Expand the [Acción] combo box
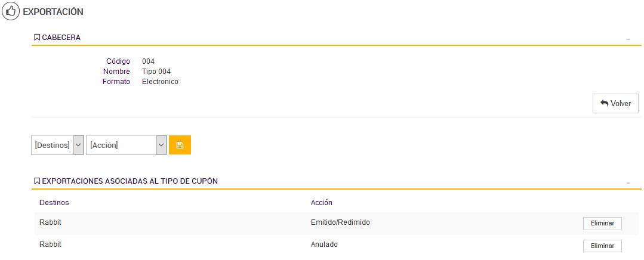 [126, 145]
